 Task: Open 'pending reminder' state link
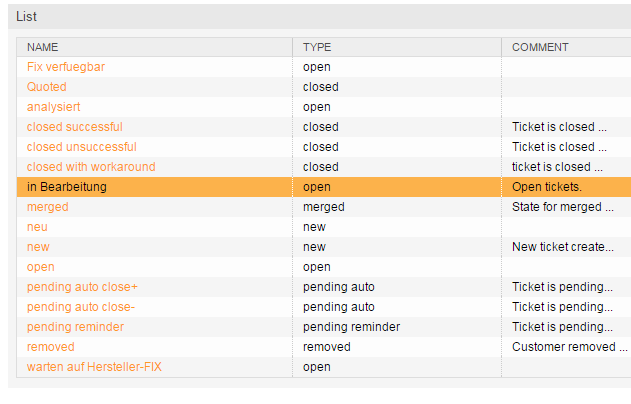[x=75, y=327]
